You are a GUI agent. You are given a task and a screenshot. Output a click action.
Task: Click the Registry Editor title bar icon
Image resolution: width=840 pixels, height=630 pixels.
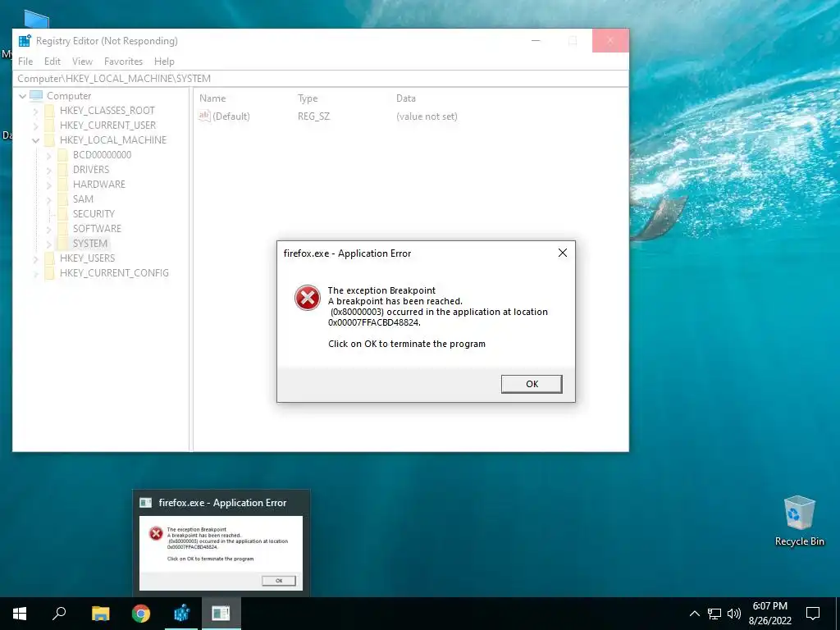(x=25, y=41)
